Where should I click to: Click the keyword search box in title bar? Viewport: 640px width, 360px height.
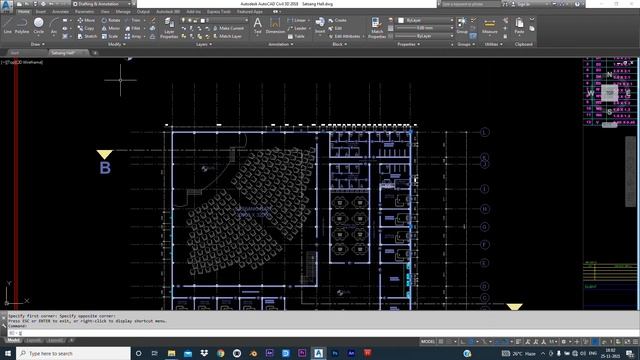tap(470, 4)
